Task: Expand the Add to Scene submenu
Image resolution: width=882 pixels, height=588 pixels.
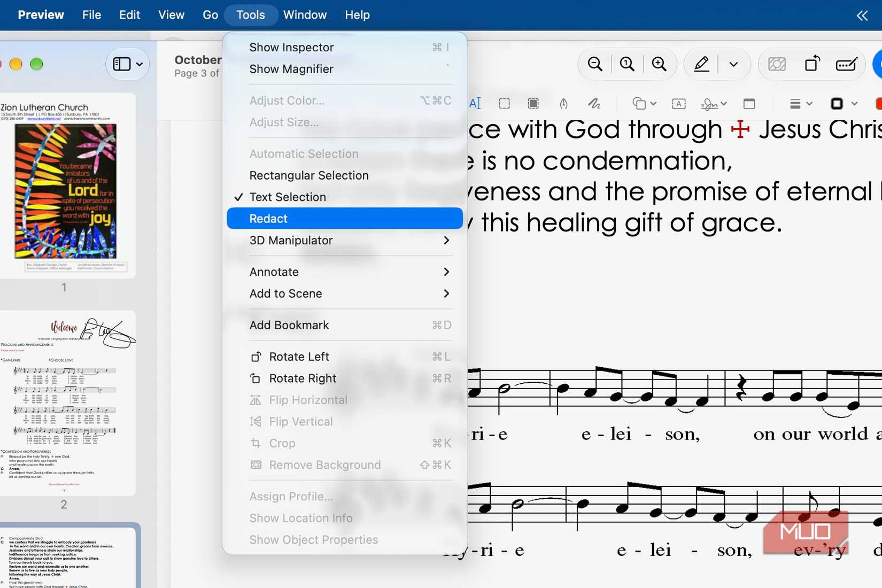Action: pos(345,293)
